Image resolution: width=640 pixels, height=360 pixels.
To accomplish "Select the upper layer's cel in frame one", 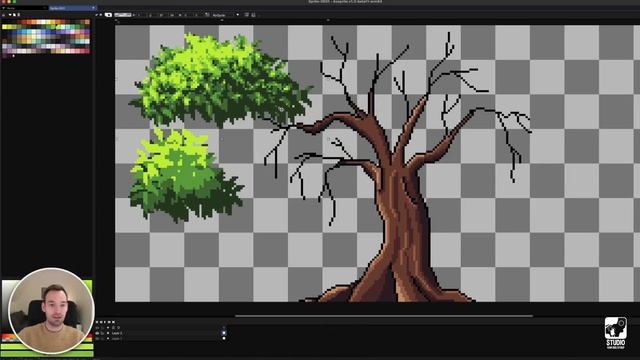I will (x=224, y=333).
